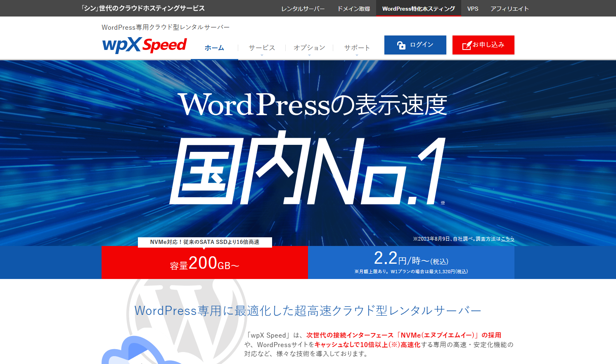The height and width of the screenshot is (364, 616).
Task: Click the 2.2円/時〜 price panel
Action: pos(411,262)
